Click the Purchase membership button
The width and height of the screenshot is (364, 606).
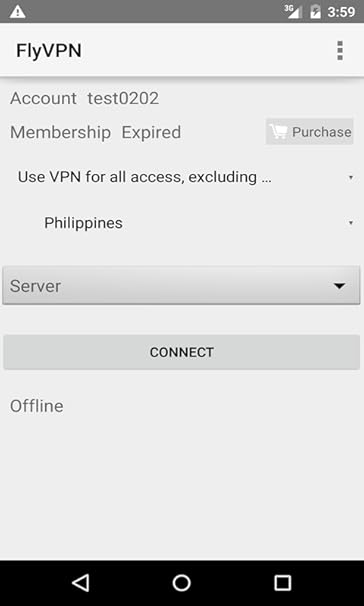(310, 132)
